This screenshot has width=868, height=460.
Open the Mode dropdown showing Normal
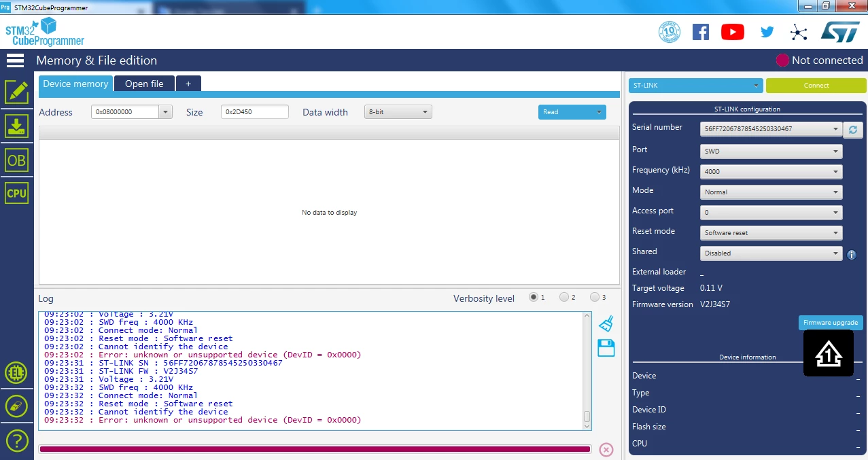click(x=771, y=192)
